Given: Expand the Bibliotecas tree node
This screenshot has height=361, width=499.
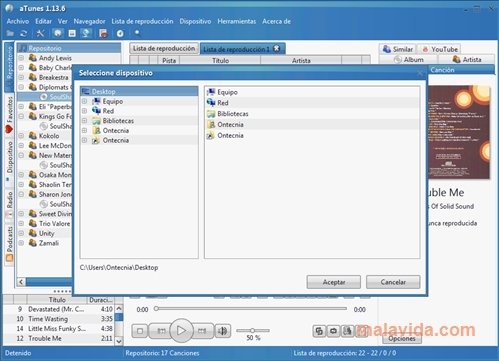Looking at the screenshot, I should [85, 121].
